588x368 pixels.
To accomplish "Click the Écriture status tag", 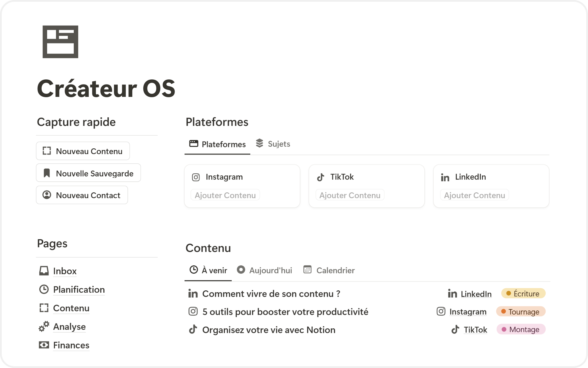I will point(523,294).
